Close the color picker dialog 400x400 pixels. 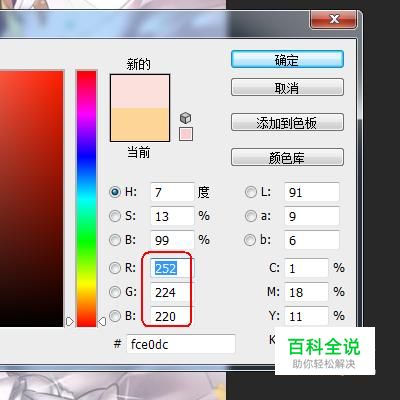point(334,19)
